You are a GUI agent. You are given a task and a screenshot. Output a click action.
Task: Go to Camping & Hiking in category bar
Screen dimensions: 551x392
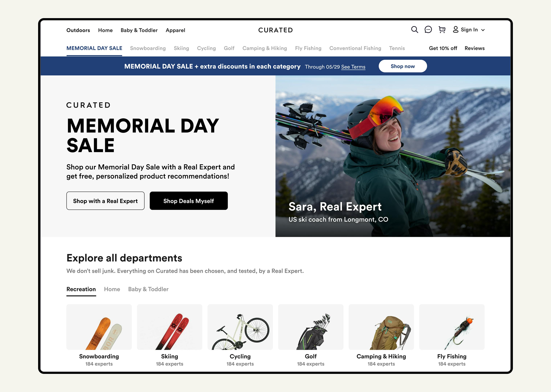264,48
